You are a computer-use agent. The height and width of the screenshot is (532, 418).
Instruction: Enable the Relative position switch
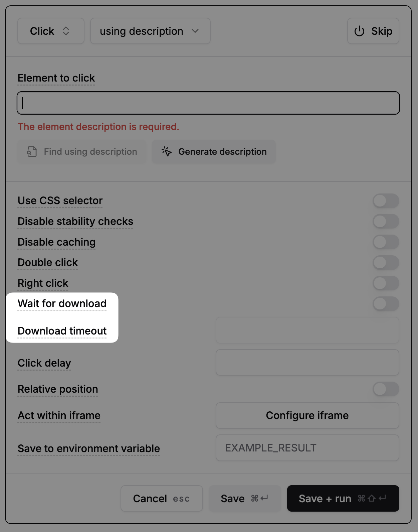(x=386, y=389)
